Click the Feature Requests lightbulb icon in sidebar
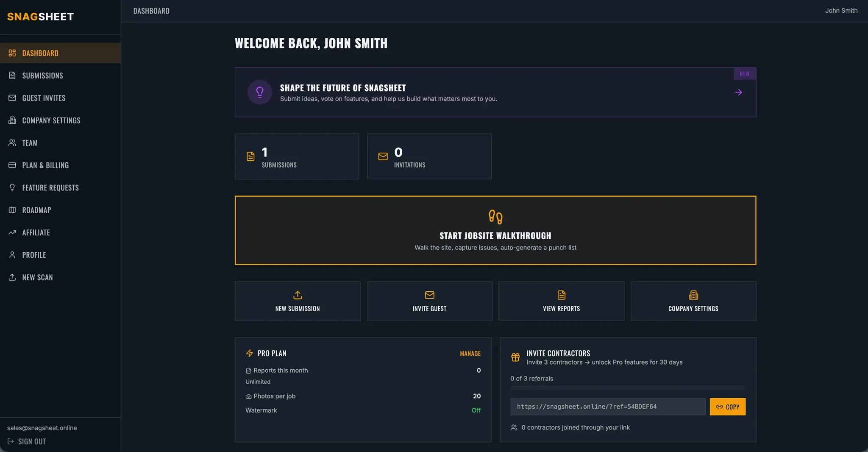Image resolution: width=868 pixels, height=452 pixels. [12, 187]
